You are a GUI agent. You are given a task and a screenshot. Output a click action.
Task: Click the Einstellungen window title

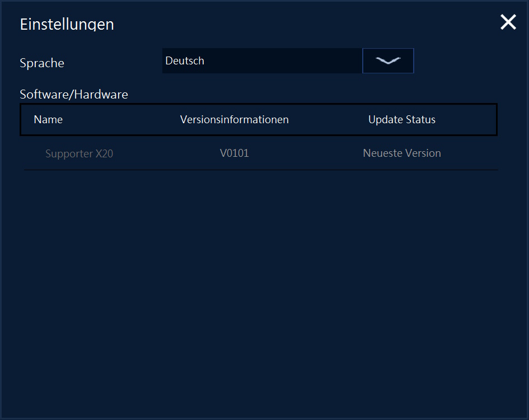pos(67,25)
